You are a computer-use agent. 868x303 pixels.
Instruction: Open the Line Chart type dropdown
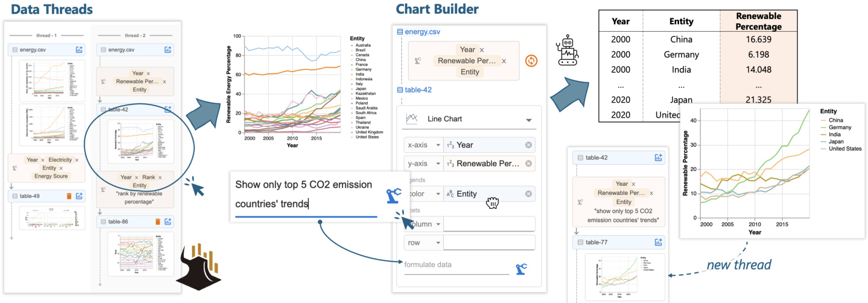[529, 120]
